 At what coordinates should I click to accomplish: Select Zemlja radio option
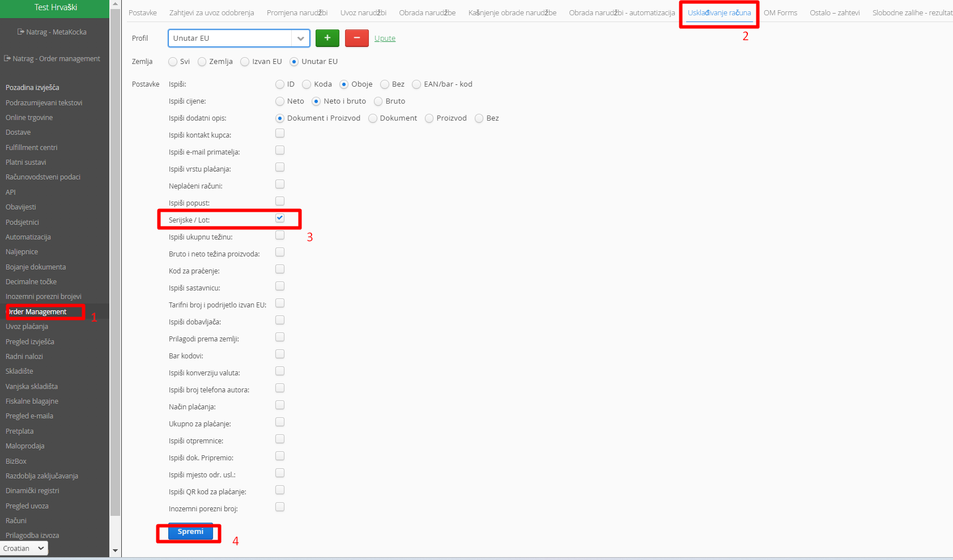click(202, 62)
